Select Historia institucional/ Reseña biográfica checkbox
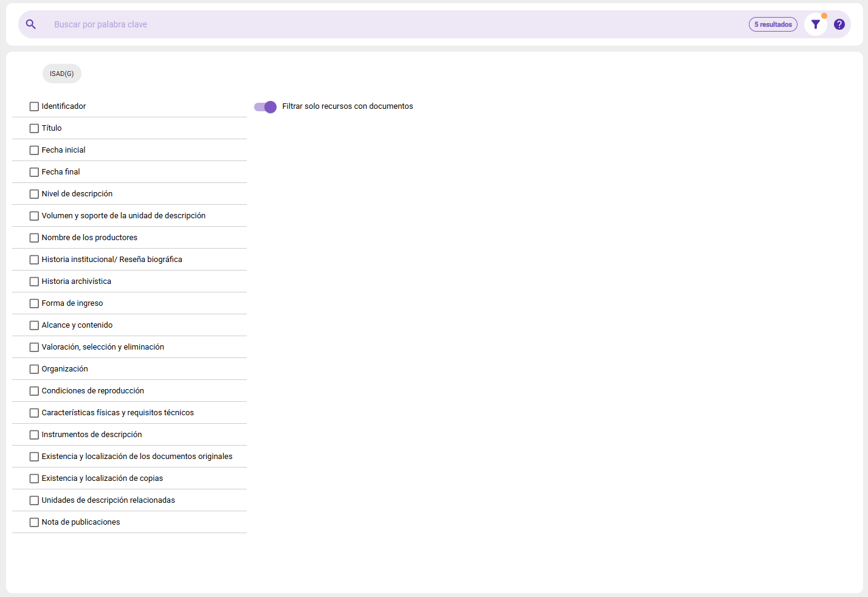Image resolution: width=868 pixels, height=597 pixels. tap(34, 260)
